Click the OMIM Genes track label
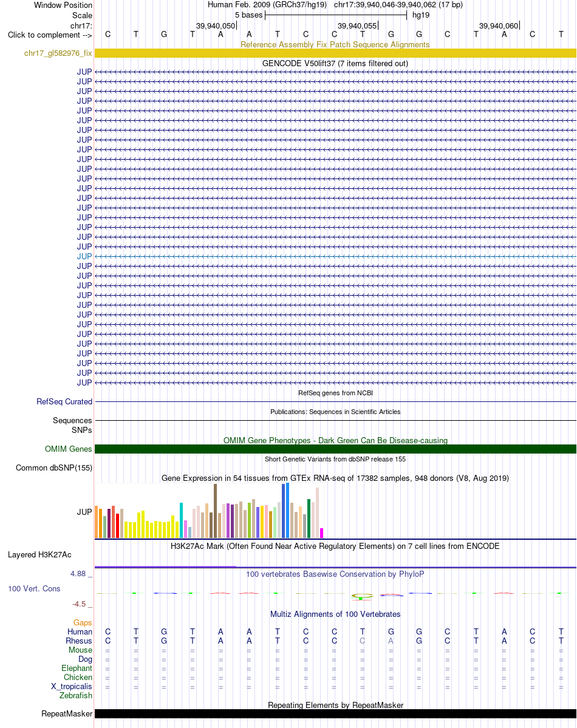577x728 pixels. pyautogui.click(x=68, y=449)
